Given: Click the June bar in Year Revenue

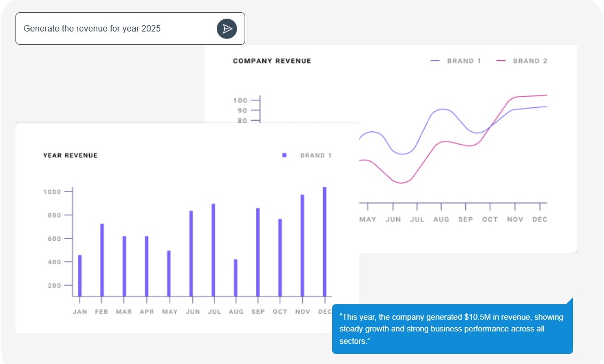Looking at the screenshot, I should pos(191,253).
